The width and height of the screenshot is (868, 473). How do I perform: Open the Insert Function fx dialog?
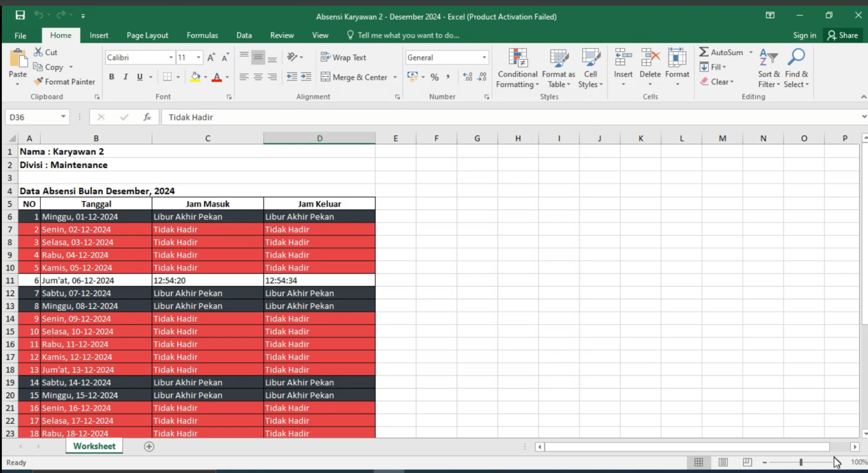click(x=147, y=117)
